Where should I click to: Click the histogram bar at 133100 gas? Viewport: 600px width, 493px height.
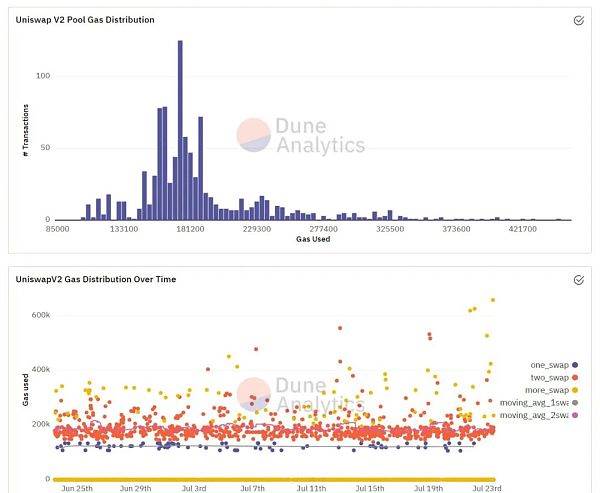point(124,211)
